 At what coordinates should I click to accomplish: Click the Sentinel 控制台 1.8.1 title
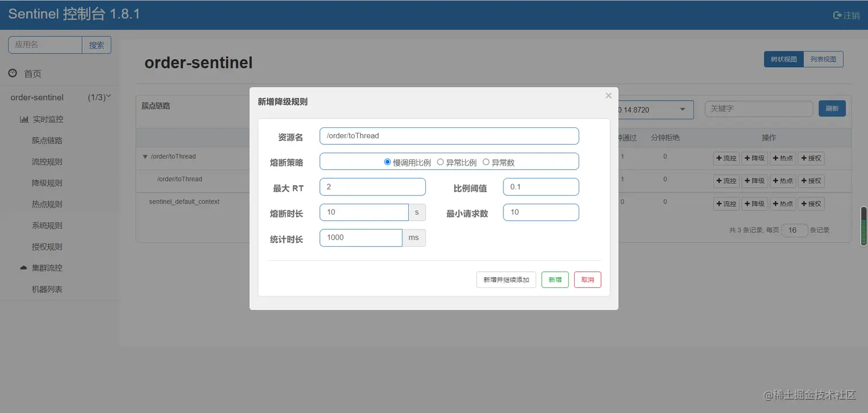(x=74, y=14)
